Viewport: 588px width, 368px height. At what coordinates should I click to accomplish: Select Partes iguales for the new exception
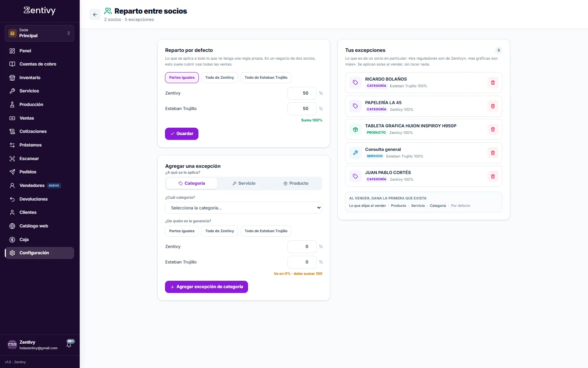(x=182, y=231)
